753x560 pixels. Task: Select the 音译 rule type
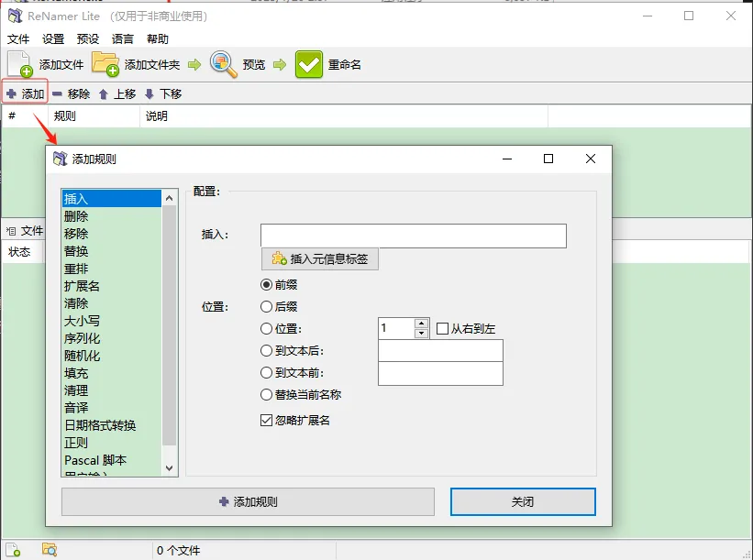[x=111, y=408]
